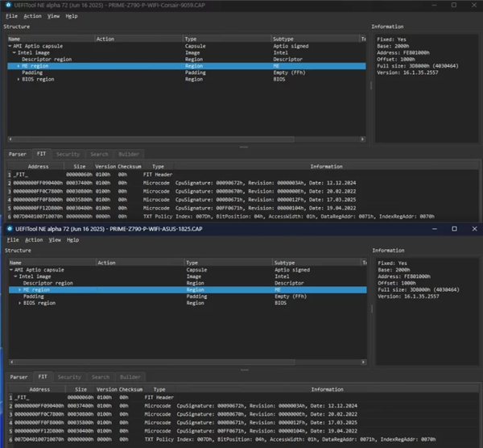483x448 pixels.
Task: Select Padding row in ASUS-1825 structure tree
Action: (x=32, y=297)
